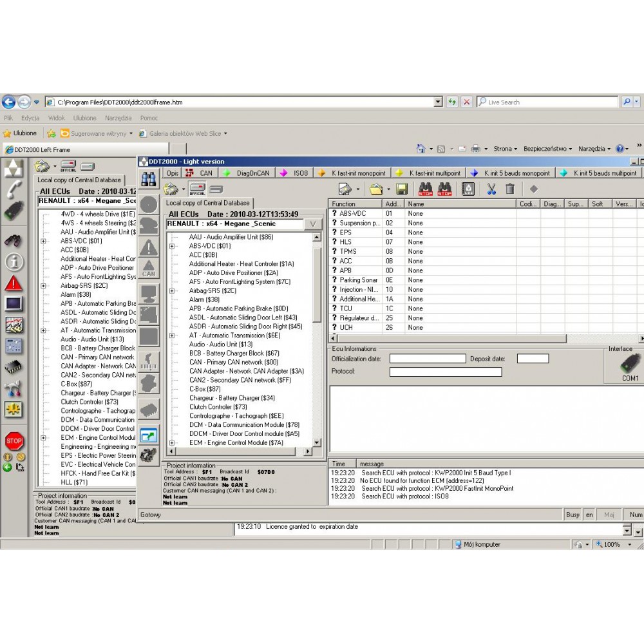
Task: Select the COM1 interface connector icon
Action: tap(629, 365)
